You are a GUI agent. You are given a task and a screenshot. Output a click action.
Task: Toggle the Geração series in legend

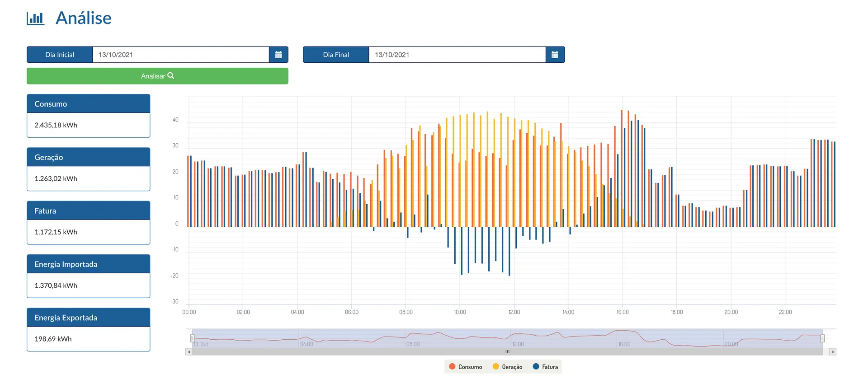[x=507, y=367]
